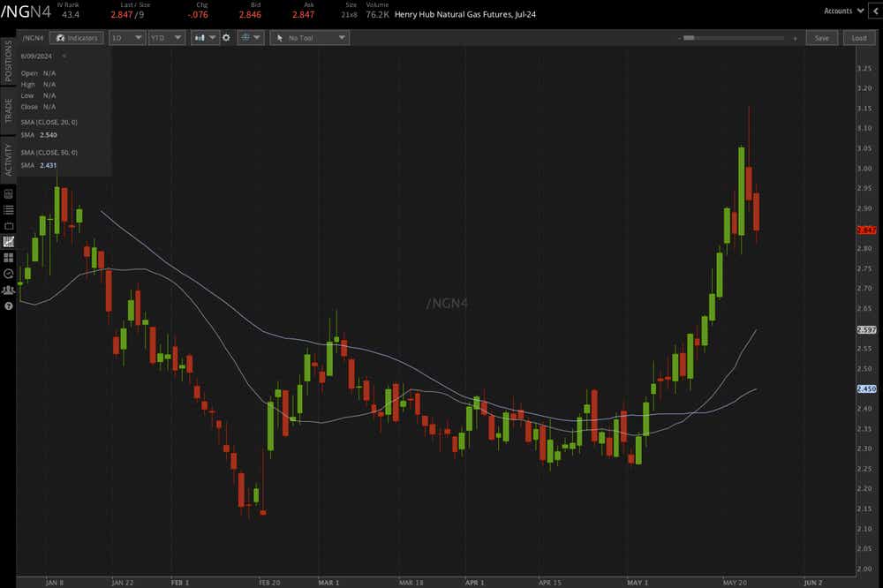The height and width of the screenshot is (588, 883).
Task: Switch to the Trade tab
Action: pyautogui.click(x=8, y=110)
